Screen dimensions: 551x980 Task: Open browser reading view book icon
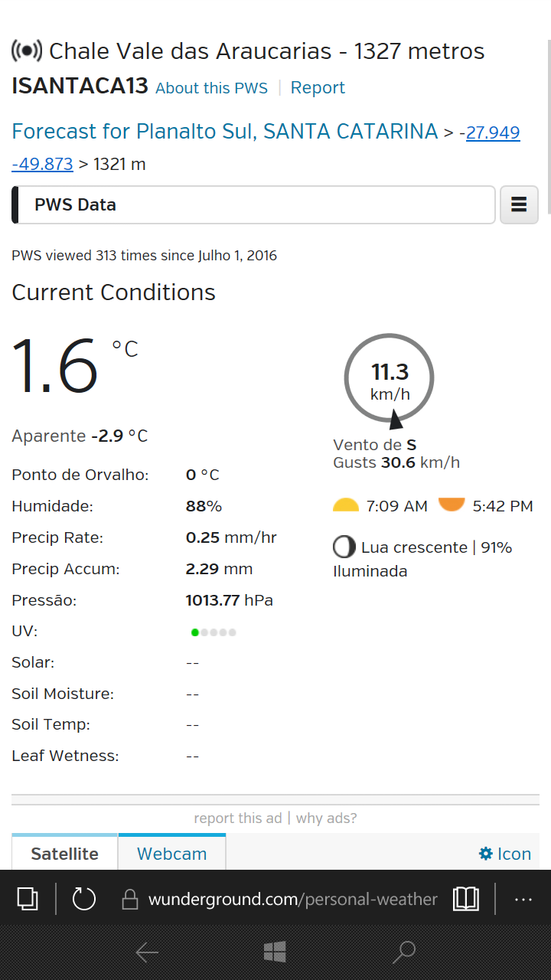(466, 899)
